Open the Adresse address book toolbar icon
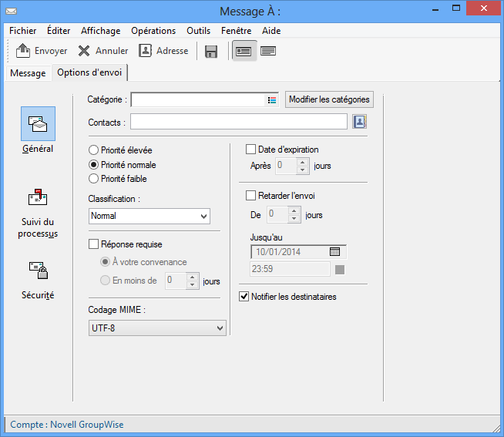The height and width of the screenshot is (437, 504). point(146,51)
